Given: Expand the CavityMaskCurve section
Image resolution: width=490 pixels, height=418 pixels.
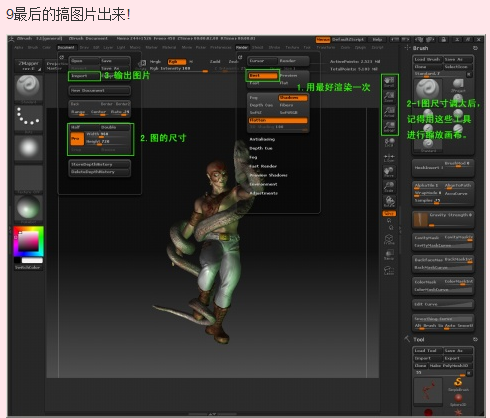Looking at the screenshot, I should (443, 245).
